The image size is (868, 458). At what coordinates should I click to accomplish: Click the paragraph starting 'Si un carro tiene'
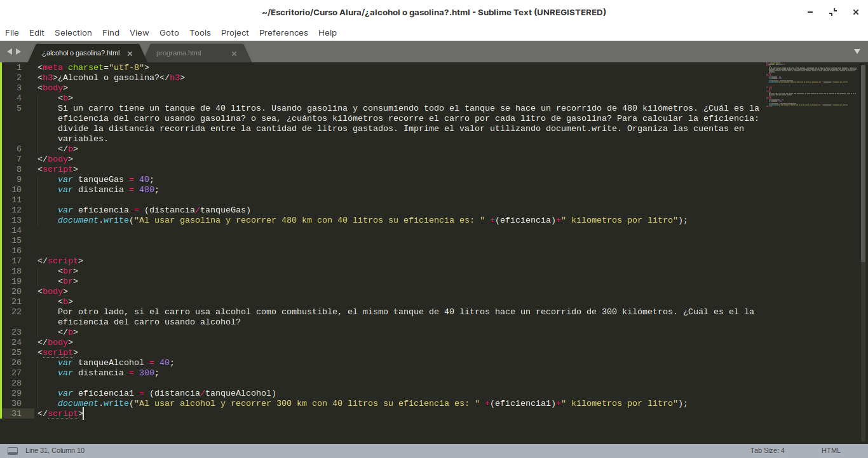409,123
